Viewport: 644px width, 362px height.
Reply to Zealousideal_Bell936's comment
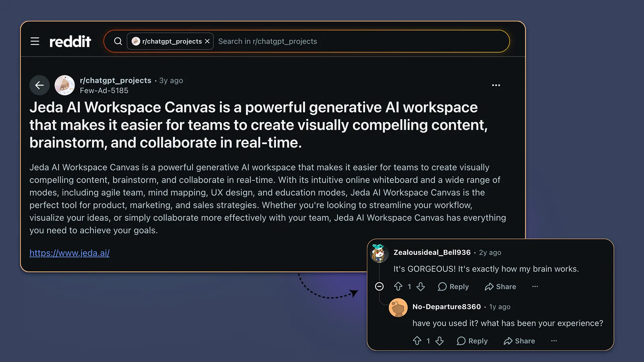(453, 287)
